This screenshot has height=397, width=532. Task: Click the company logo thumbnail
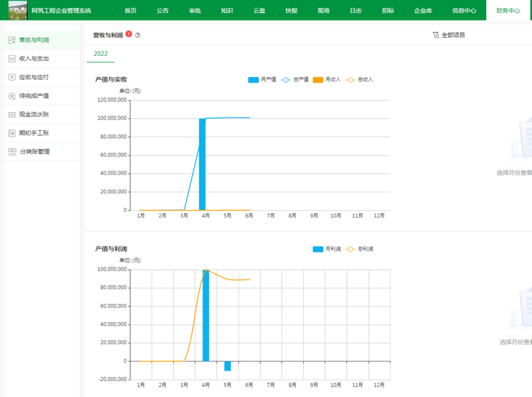(x=18, y=10)
